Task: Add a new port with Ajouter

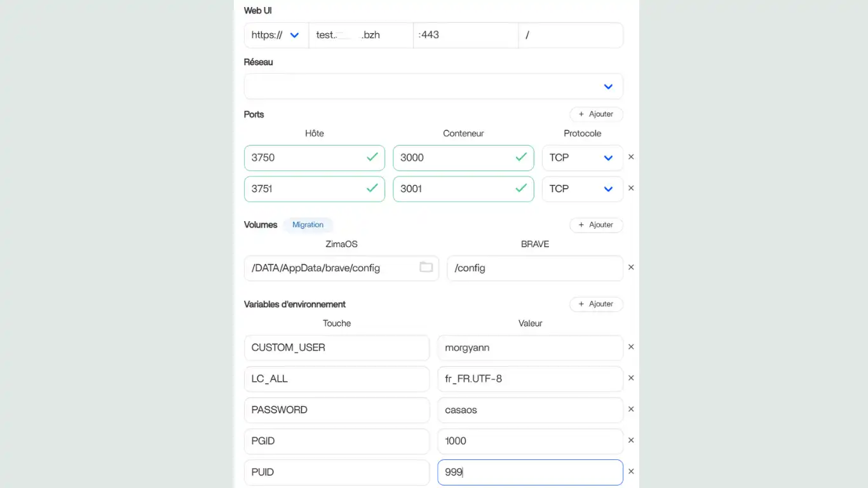Action: pos(596,114)
